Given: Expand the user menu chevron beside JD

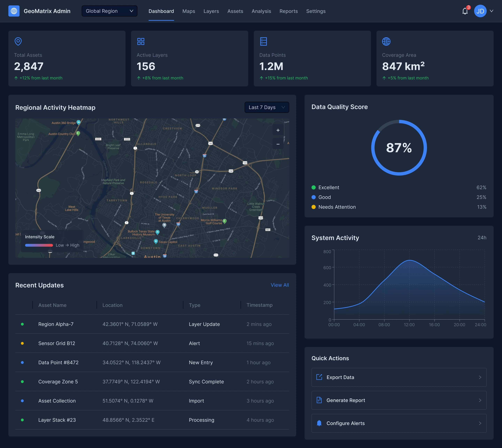Looking at the screenshot, I should pos(491,11).
